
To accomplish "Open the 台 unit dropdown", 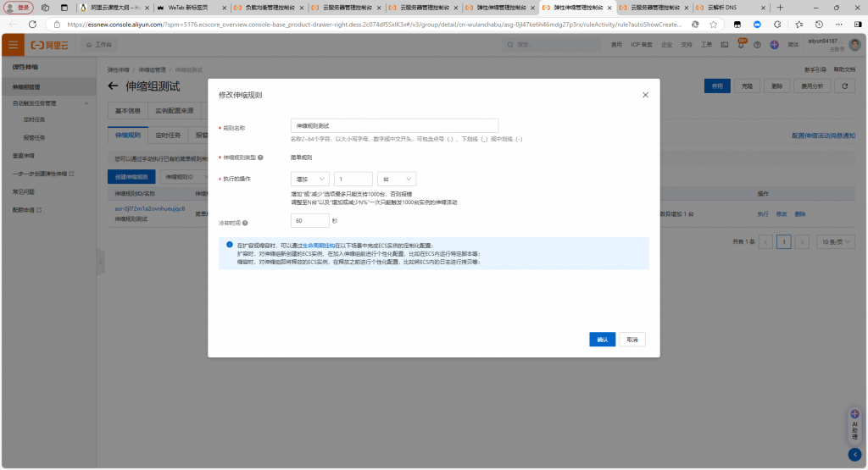I will tap(396, 179).
